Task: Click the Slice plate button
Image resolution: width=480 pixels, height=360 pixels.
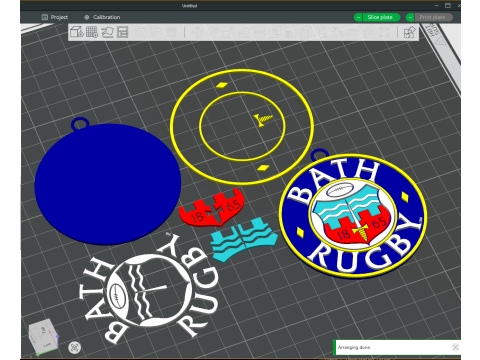Action: 380,17
